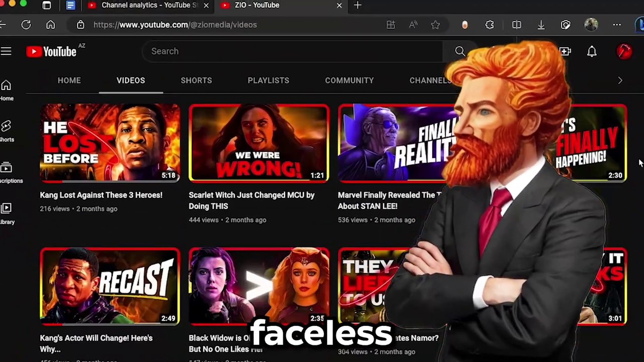Image resolution: width=644 pixels, height=362 pixels.
Task: Open the browser Settings and more menu
Action: click(617, 25)
